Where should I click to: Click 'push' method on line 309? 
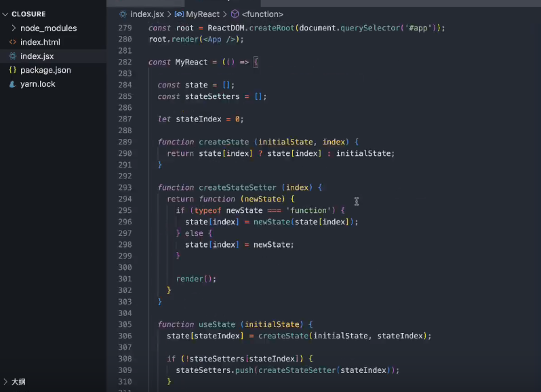(x=244, y=370)
